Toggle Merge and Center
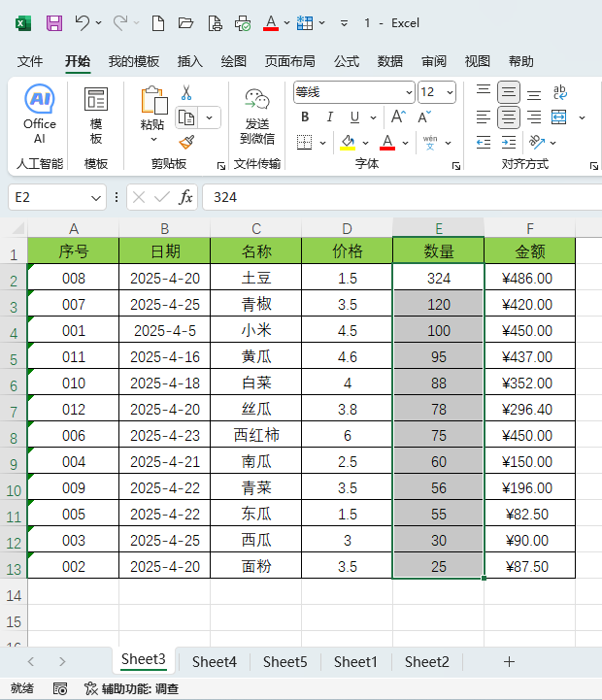 (558, 117)
